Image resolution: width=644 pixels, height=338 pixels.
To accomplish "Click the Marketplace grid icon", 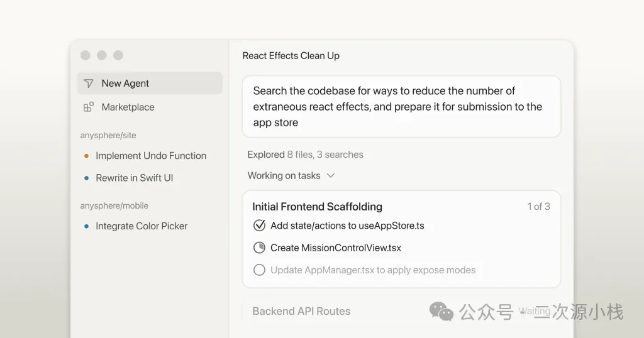I will [89, 107].
